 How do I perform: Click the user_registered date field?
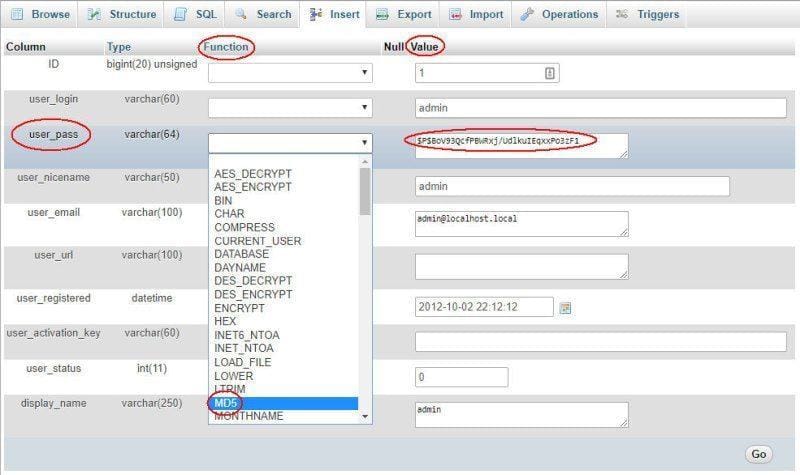(484, 307)
